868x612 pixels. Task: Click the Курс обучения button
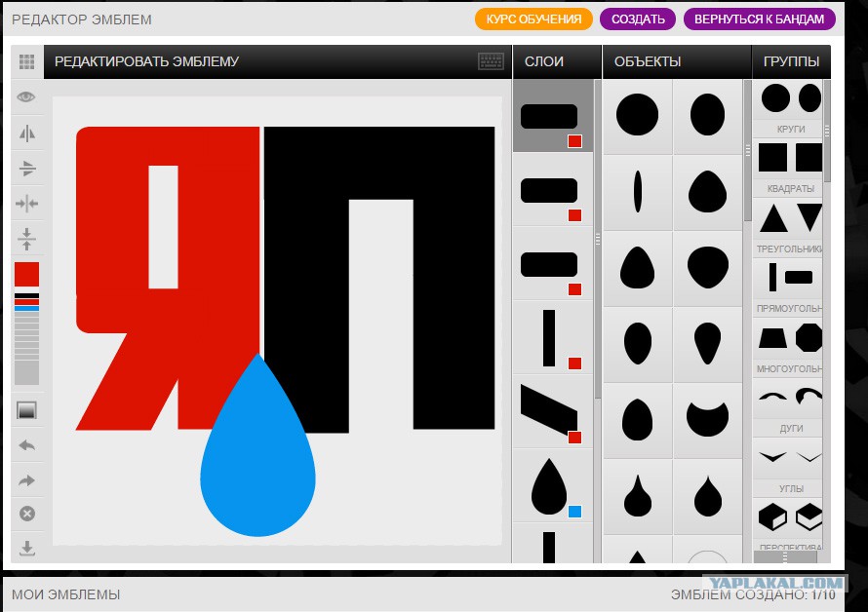coord(533,19)
